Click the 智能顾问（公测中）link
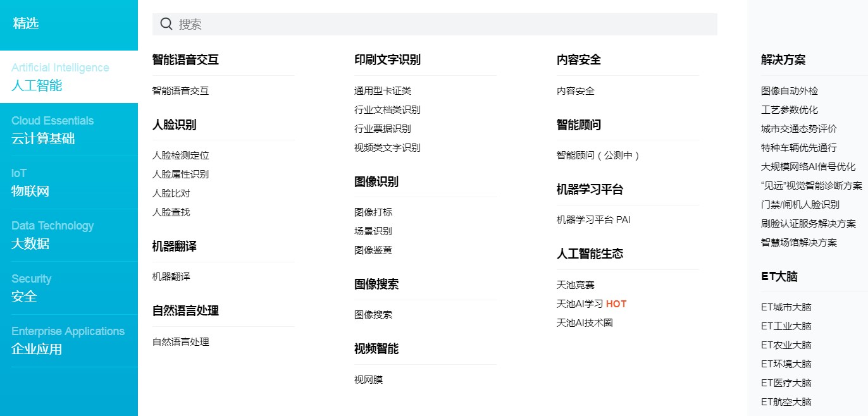 pyautogui.click(x=598, y=156)
